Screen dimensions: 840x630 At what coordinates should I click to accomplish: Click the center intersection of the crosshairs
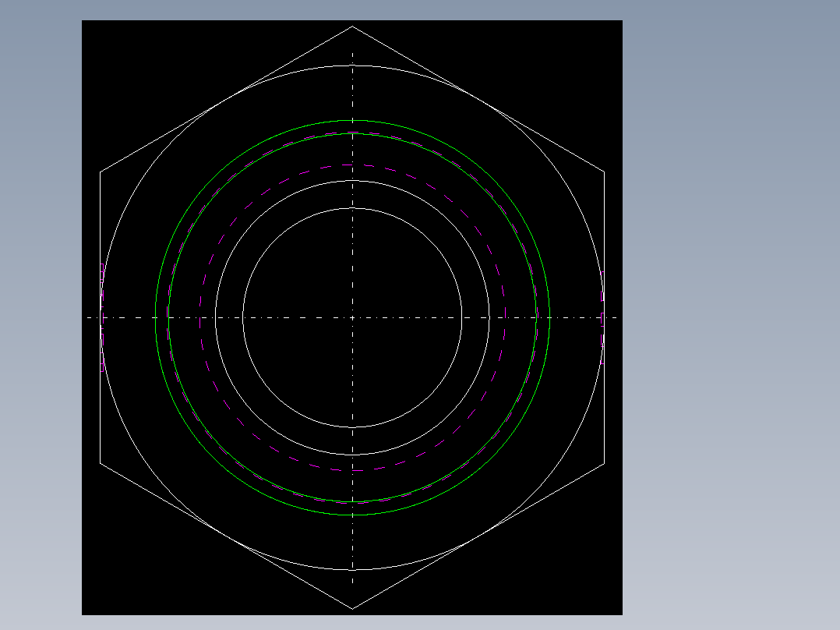tap(353, 317)
